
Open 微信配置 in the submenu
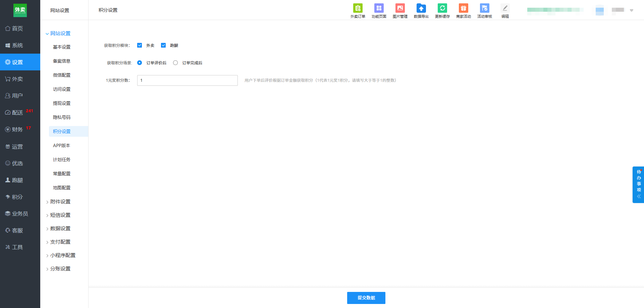tap(62, 75)
